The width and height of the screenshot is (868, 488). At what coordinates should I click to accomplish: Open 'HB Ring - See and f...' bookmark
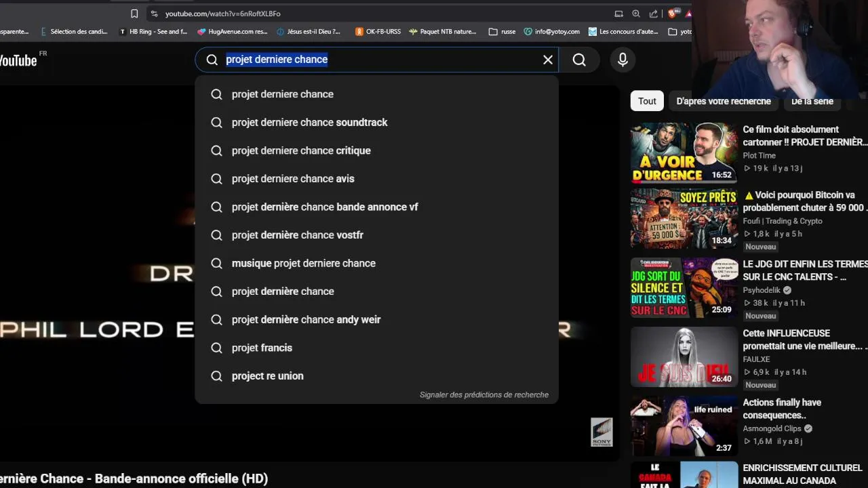(153, 31)
